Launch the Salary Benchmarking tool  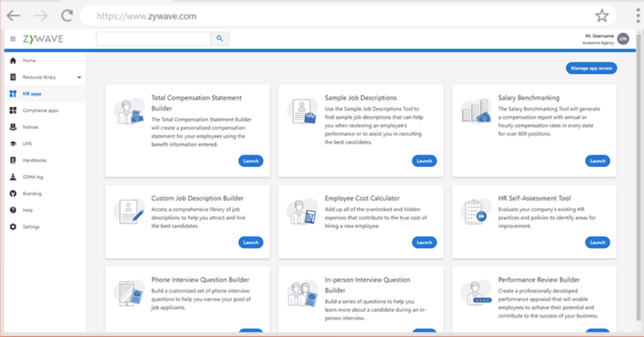click(x=598, y=161)
